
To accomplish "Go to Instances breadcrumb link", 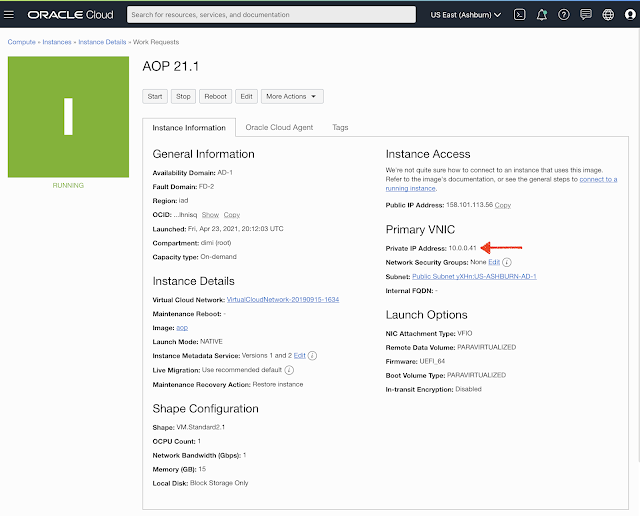I will tap(57, 42).
